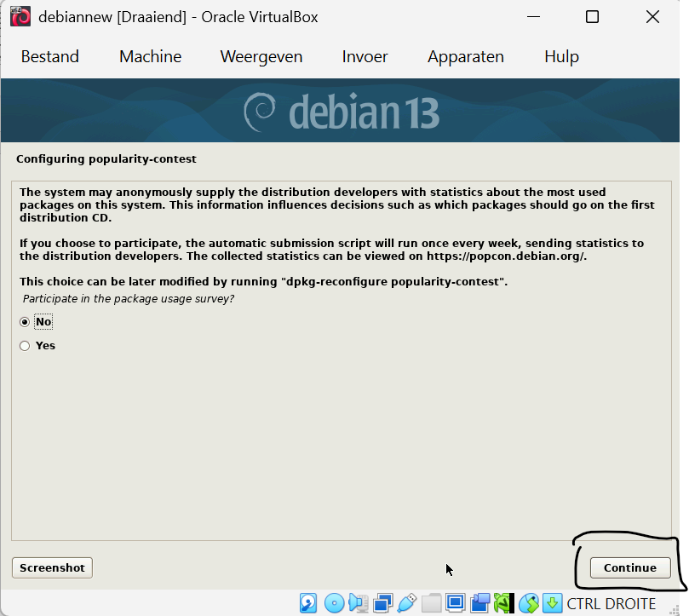Click the window resize grip at the status bar corner

tap(675, 609)
